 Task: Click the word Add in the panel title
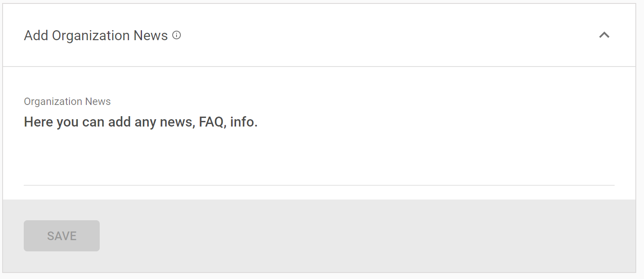36,35
